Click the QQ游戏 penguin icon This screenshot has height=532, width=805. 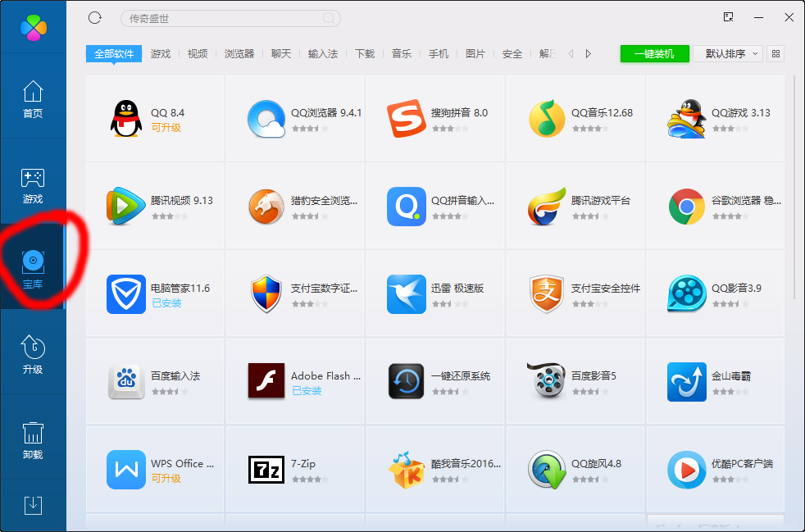(686, 119)
